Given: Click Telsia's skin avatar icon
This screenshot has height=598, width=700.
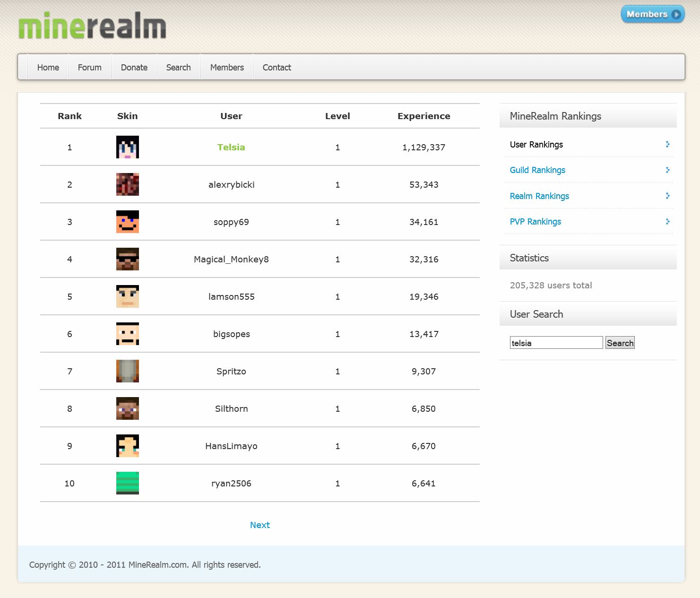Looking at the screenshot, I should click(x=127, y=147).
